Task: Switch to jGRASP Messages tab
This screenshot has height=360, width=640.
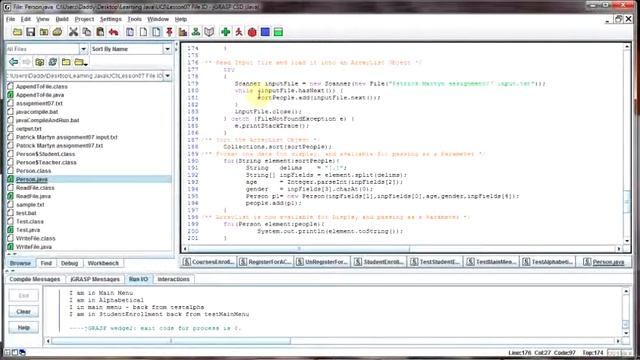Action: [x=95, y=279]
